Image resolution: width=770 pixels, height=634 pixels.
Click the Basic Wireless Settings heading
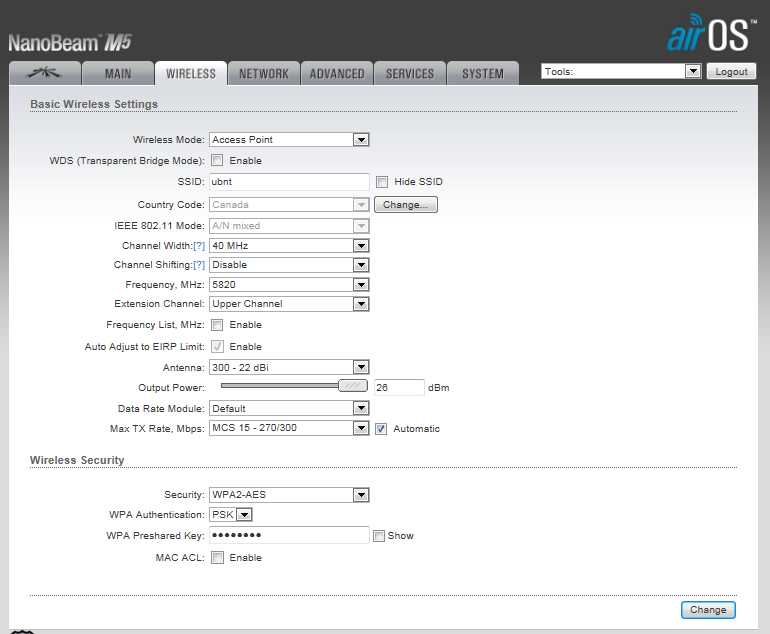[94, 104]
